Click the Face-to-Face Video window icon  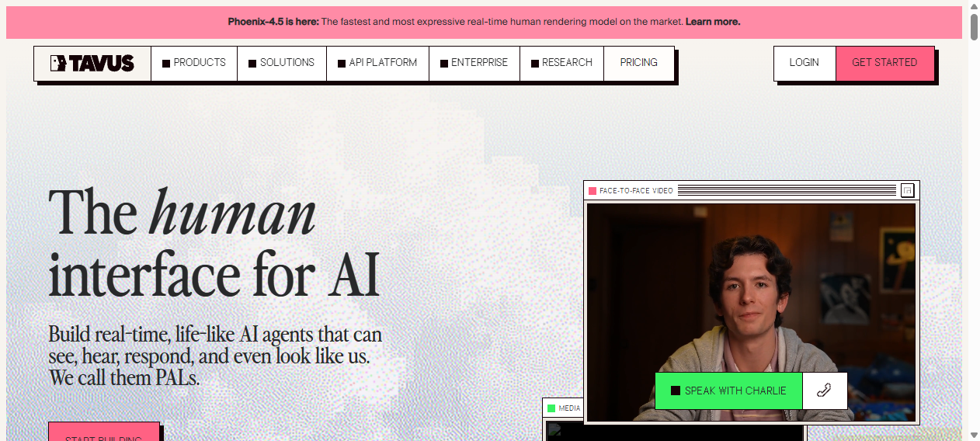pyautogui.click(x=907, y=190)
